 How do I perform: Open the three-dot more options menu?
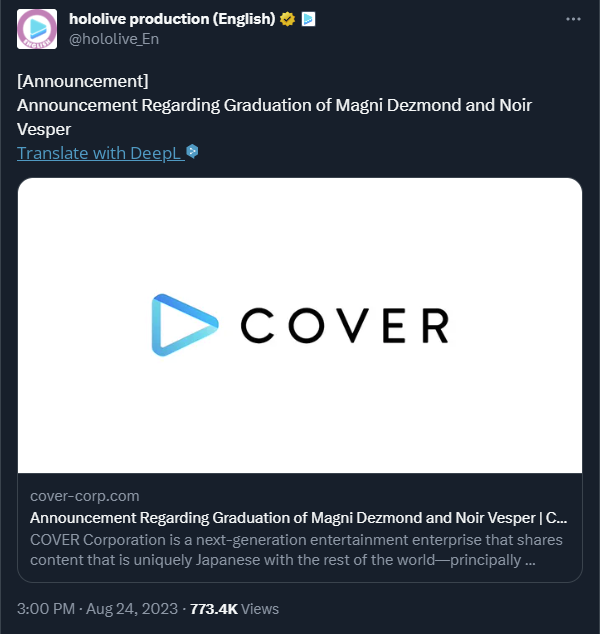[573, 19]
